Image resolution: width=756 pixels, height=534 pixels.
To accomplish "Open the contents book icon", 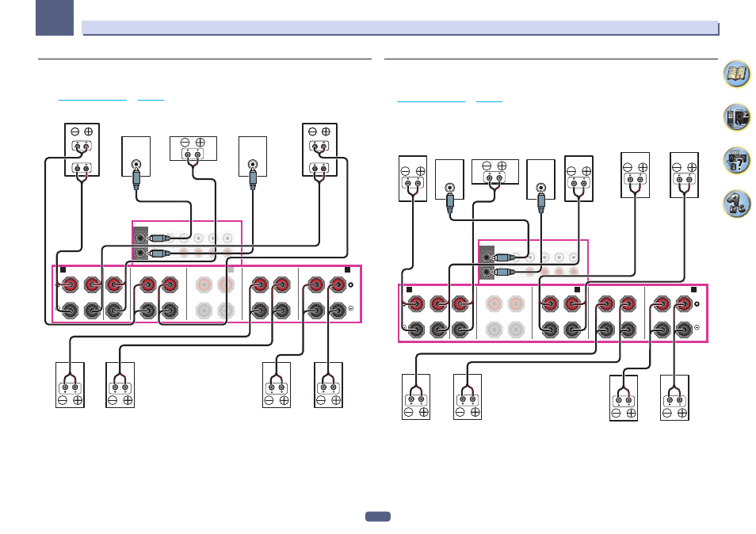I will (736, 74).
